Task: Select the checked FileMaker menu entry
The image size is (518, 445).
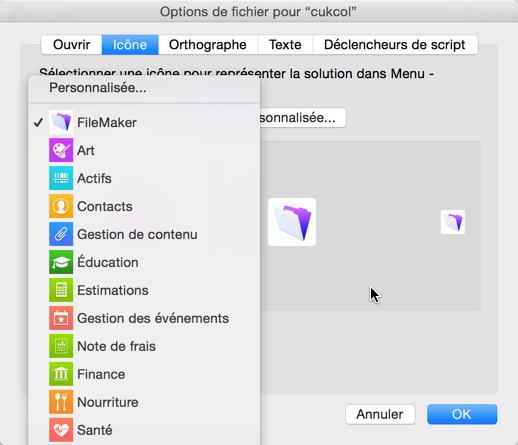Action: coord(144,122)
